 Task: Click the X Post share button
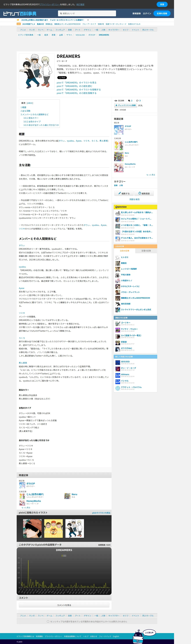tap(62, 78)
